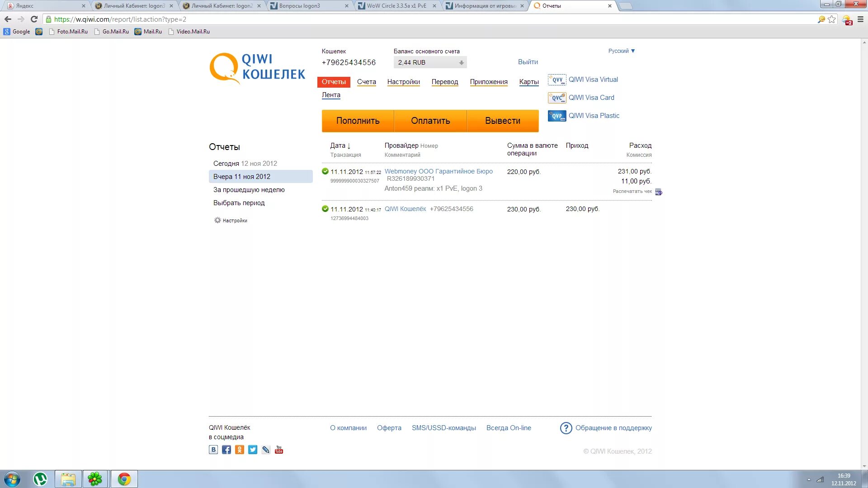
Task: Open the Русский language dropdown
Action: pyautogui.click(x=621, y=51)
